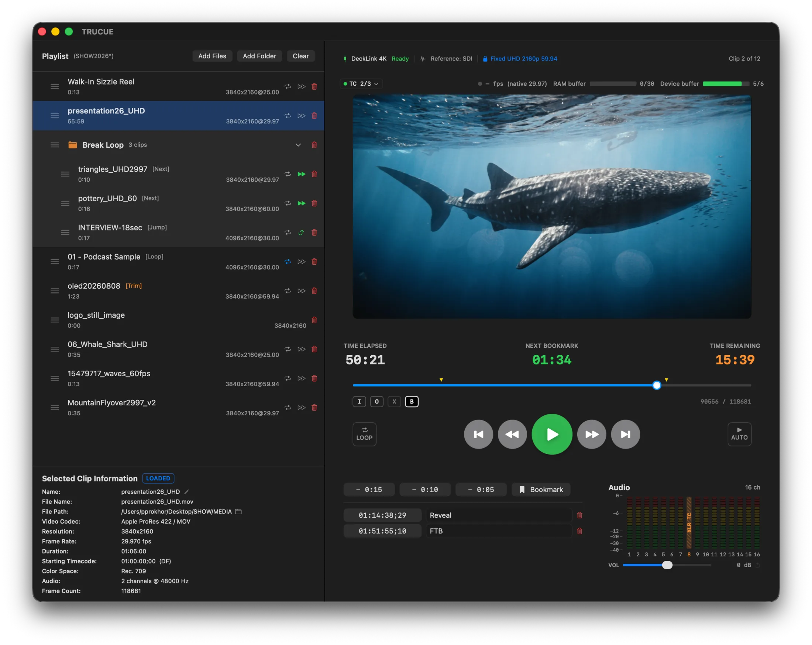Delete the 15479717_waves_60fps clip

(314, 378)
